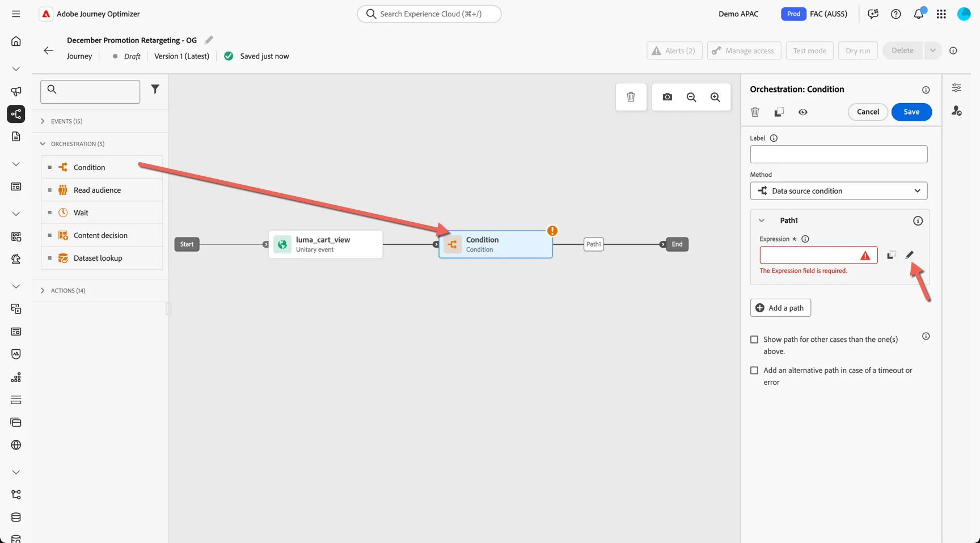
Task: Zoom in on the journey canvas
Action: tap(715, 97)
